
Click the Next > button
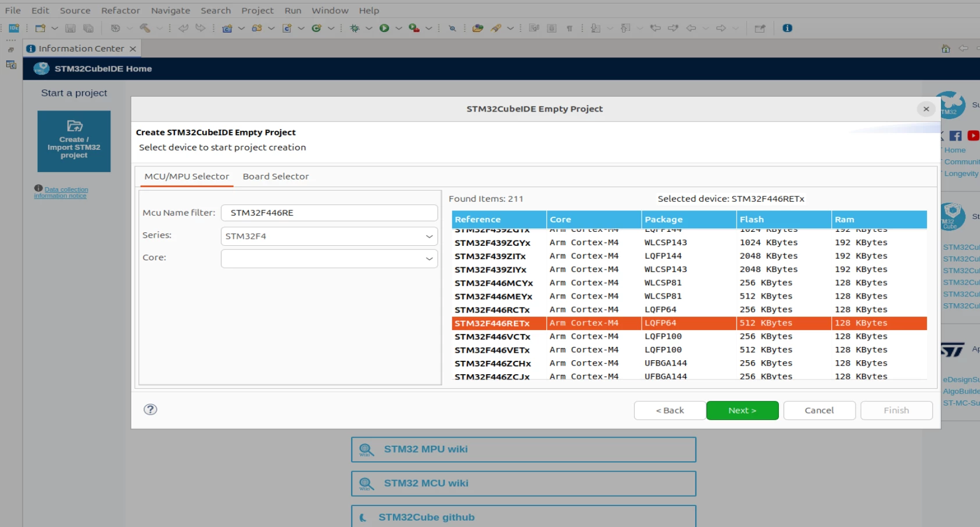[x=742, y=410]
